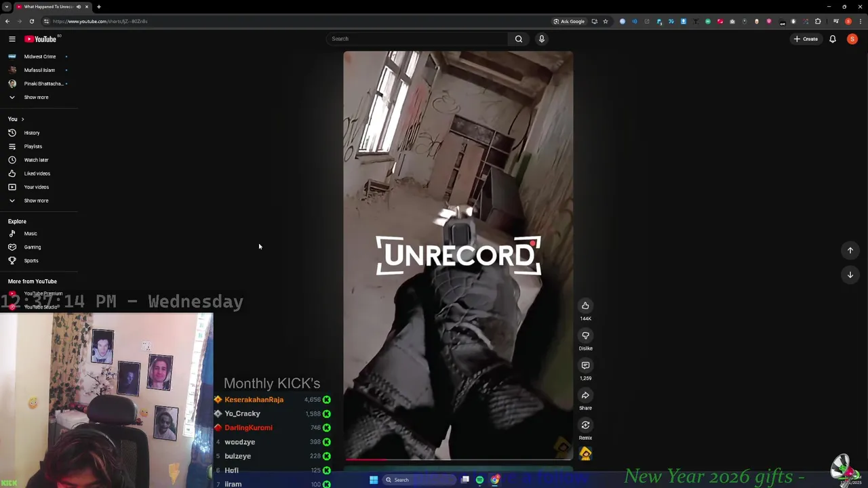Open YouTube notifications bell
Image resolution: width=868 pixels, height=488 pixels.
(x=833, y=39)
